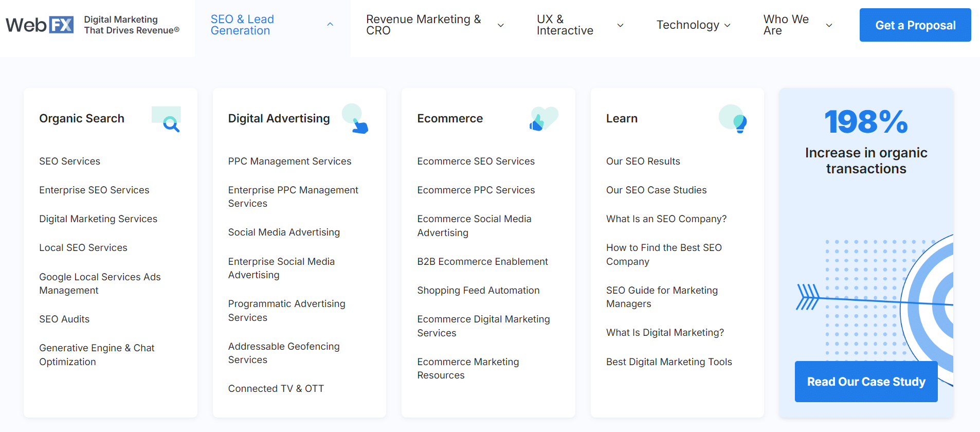
Task: Expand the Technology menu chevron
Action: [x=727, y=25]
